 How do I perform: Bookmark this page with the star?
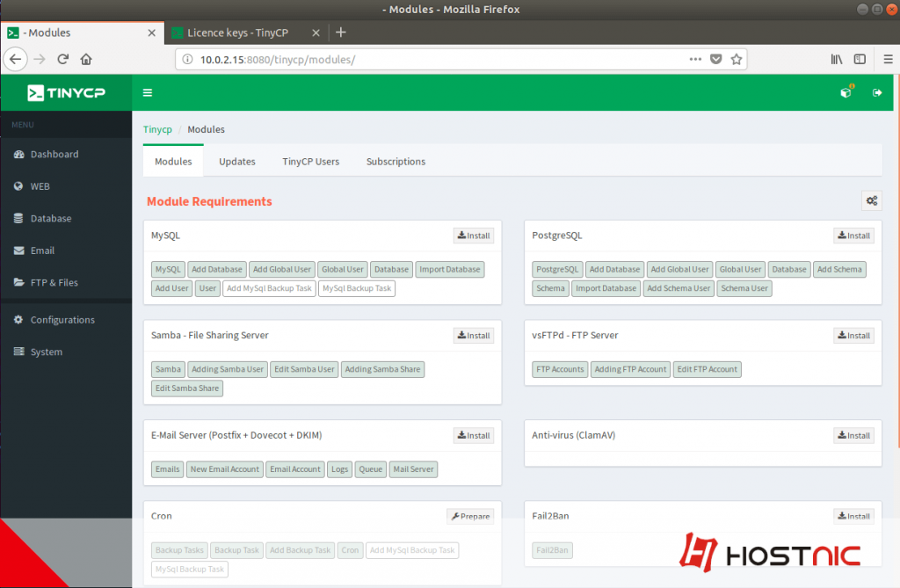pyautogui.click(x=737, y=59)
